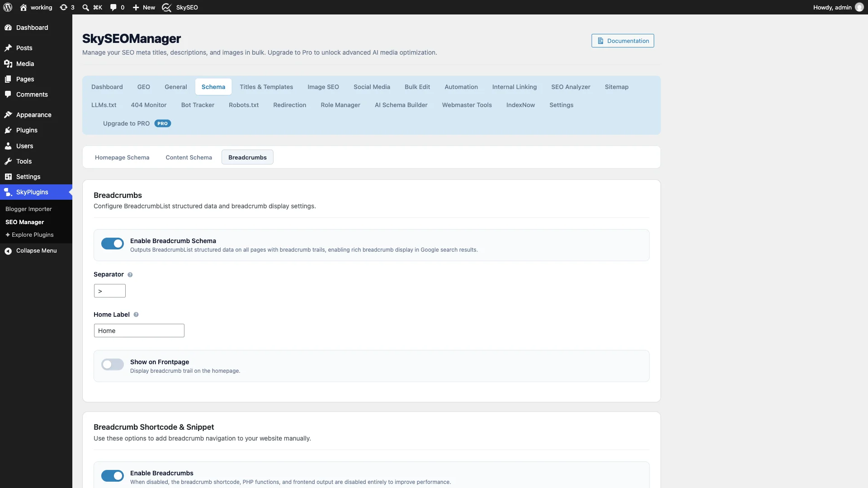This screenshot has height=488, width=868.
Task: Click the Media sidebar icon
Action: pos(8,64)
